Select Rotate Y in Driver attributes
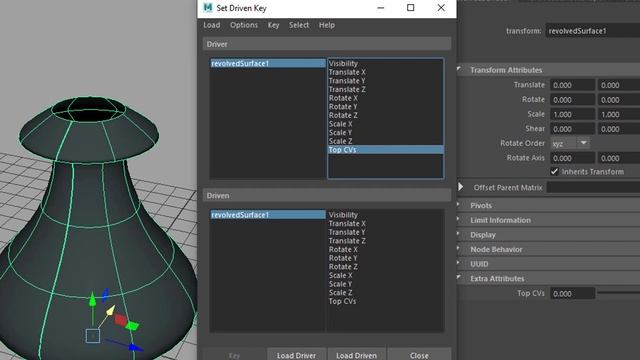 click(343, 107)
